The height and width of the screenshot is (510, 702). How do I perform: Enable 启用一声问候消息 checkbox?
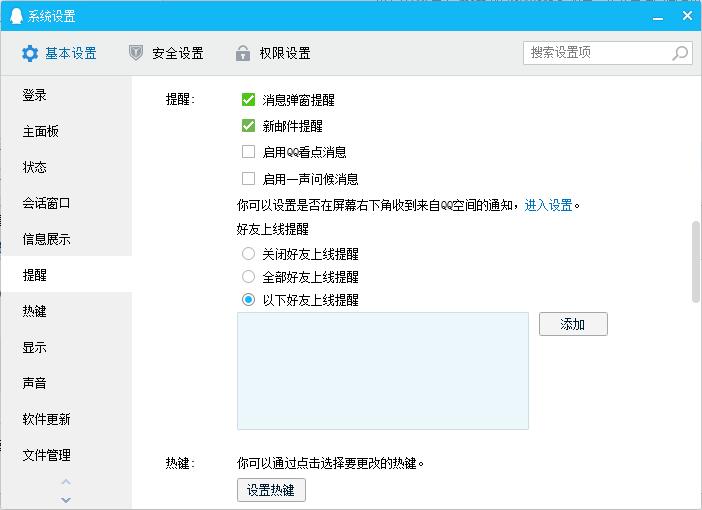[248, 179]
